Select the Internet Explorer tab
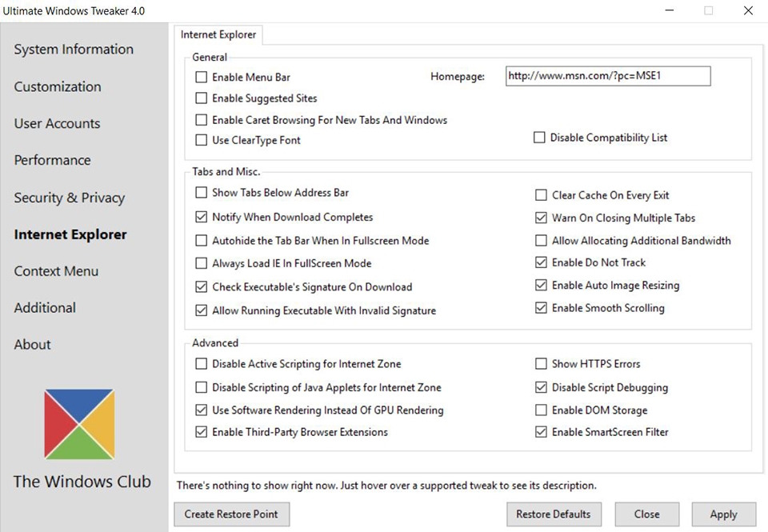Viewport: 768px width, 532px height. click(218, 34)
